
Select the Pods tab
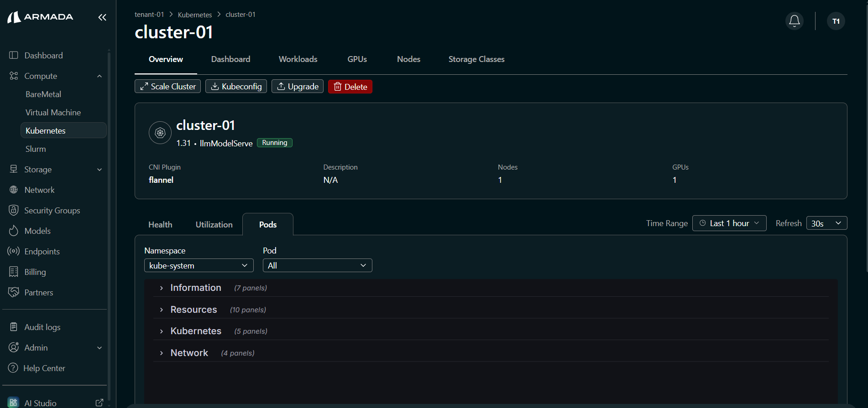pyautogui.click(x=268, y=225)
